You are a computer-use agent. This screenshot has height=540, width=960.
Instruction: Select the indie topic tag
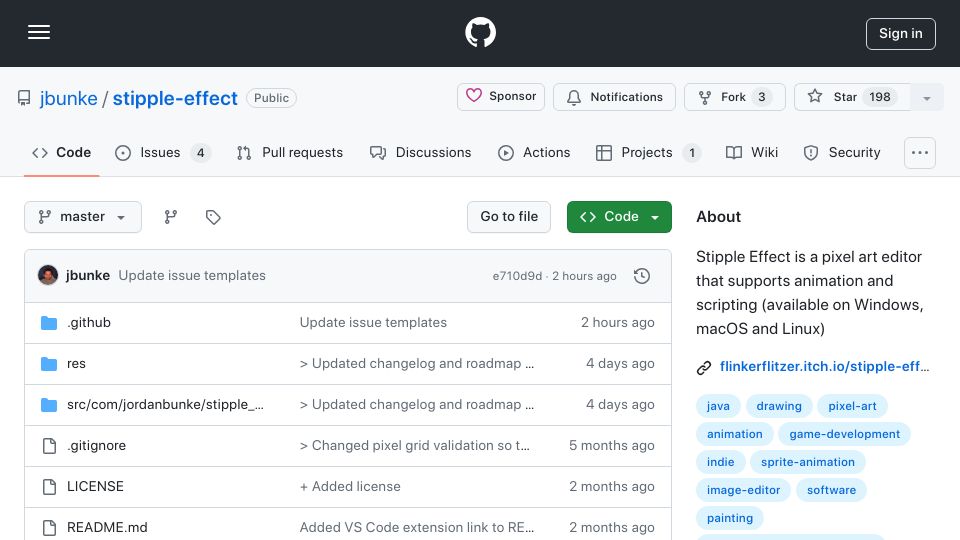tap(721, 462)
